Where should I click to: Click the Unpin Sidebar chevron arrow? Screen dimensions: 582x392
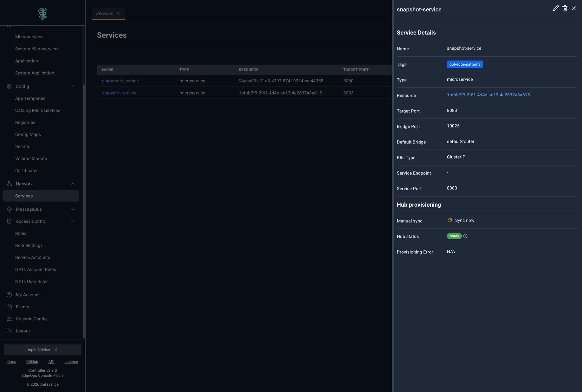56,350
